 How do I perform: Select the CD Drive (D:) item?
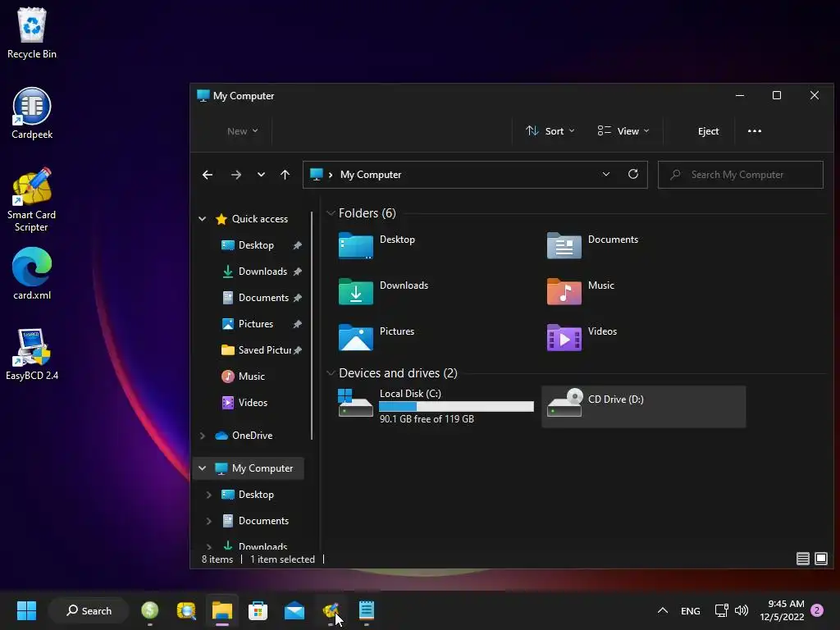coord(643,406)
